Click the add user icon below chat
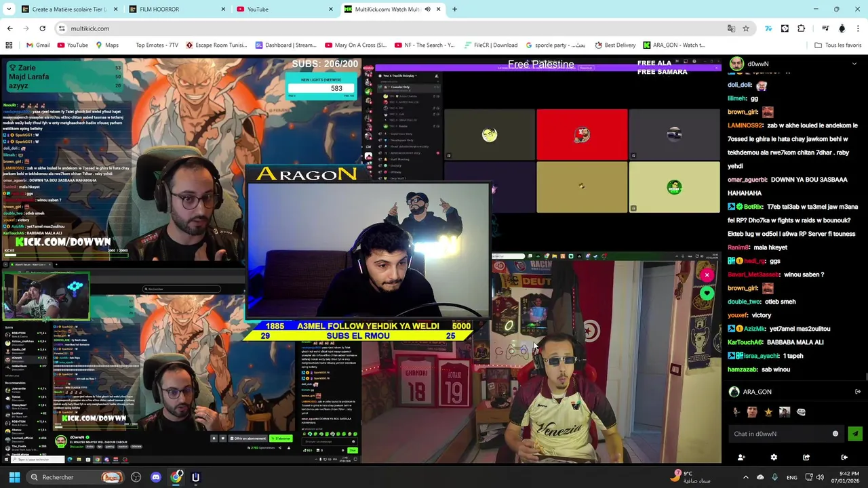The height and width of the screenshot is (488, 868). [741, 457]
